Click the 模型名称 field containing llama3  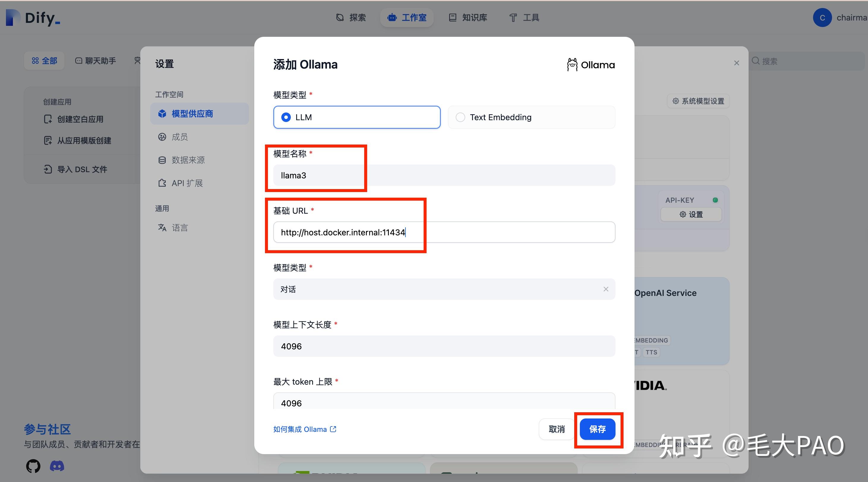pyautogui.click(x=444, y=175)
